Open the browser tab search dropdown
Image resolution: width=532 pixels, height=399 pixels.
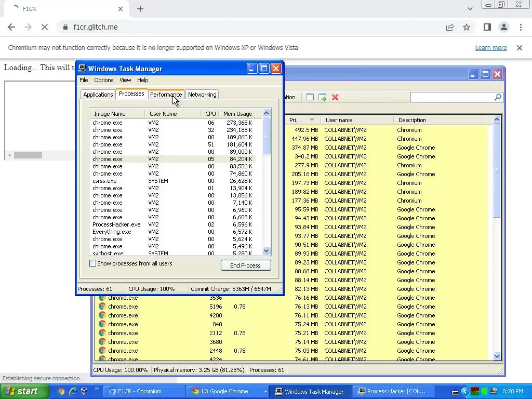pos(470,9)
